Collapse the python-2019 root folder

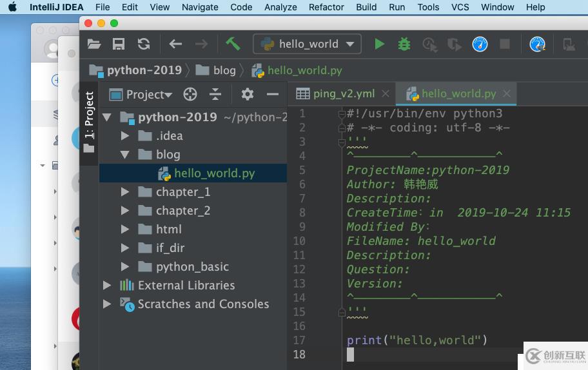(107, 117)
